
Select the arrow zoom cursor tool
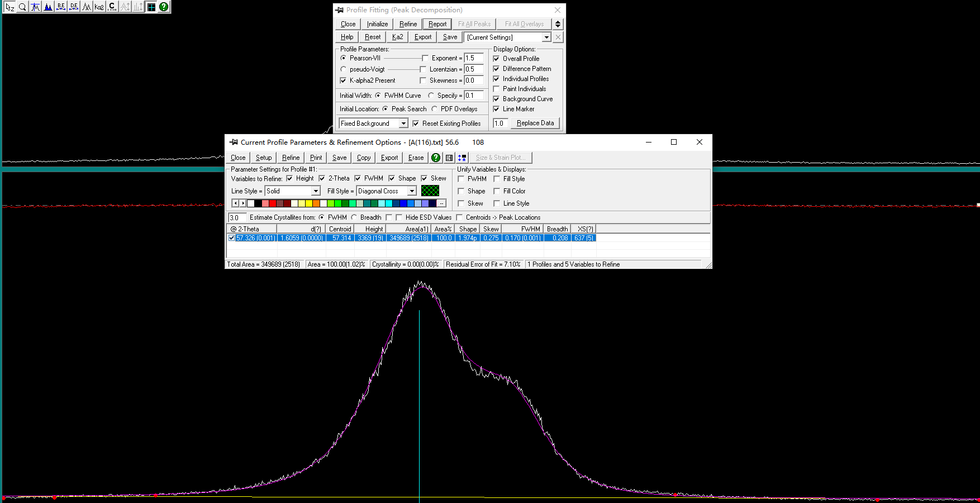point(9,7)
